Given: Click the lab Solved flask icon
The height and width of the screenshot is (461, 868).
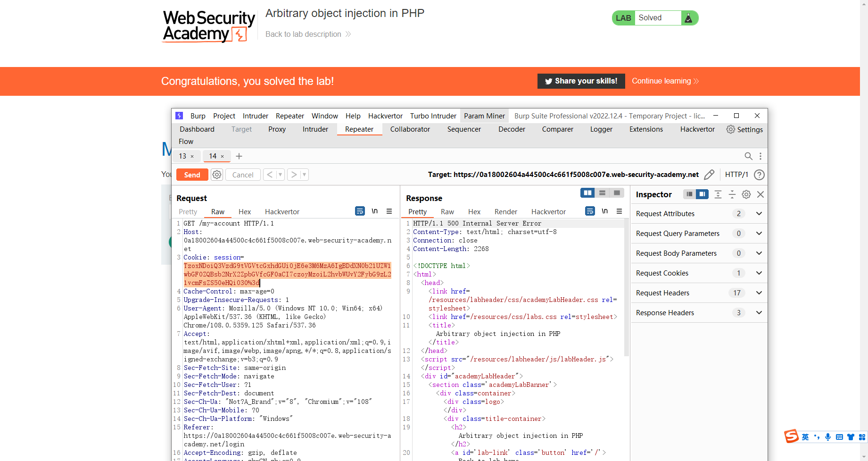Looking at the screenshot, I should coord(688,18).
